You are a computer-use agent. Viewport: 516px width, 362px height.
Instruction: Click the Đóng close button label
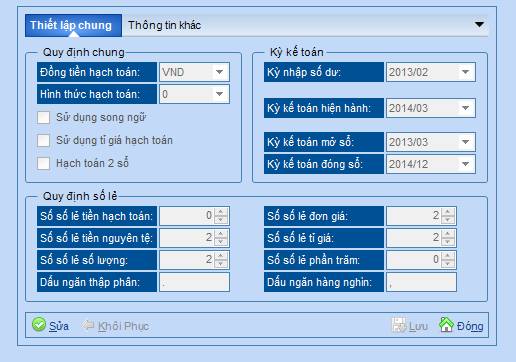[470, 326]
